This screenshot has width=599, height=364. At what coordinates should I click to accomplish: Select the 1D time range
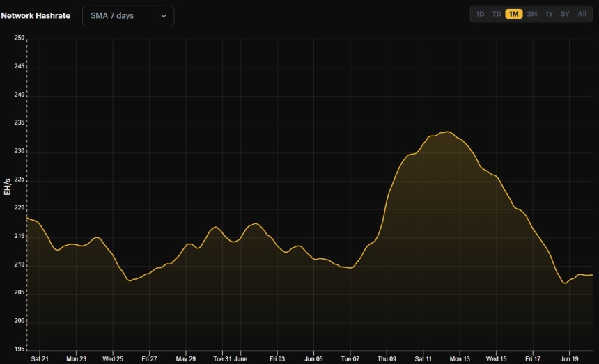[x=480, y=14]
